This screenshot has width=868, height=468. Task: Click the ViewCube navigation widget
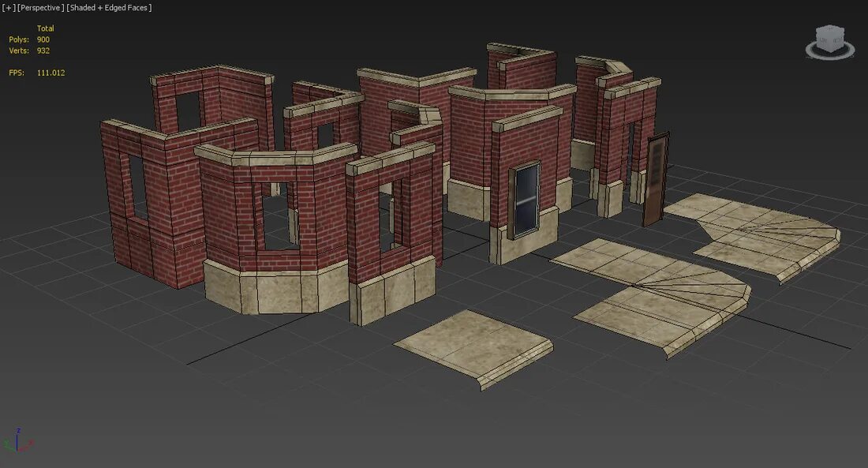click(830, 42)
